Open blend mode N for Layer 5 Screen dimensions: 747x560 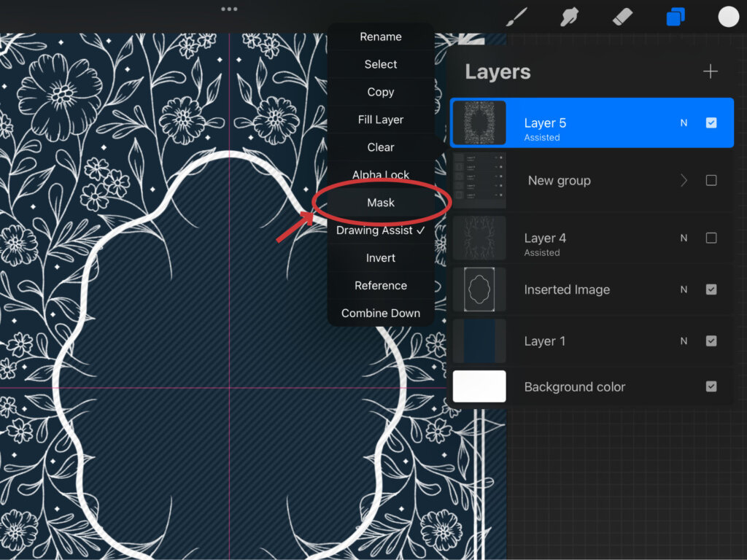684,123
